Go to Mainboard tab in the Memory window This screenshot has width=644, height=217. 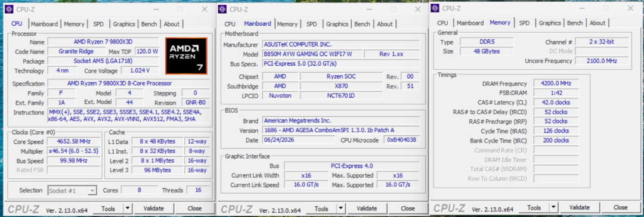click(x=470, y=23)
